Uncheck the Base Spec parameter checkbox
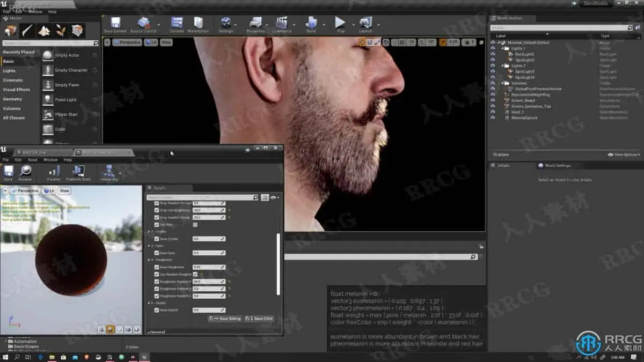Image resolution: width=644 pixels, height=362 pixels. tap(157, 253)
